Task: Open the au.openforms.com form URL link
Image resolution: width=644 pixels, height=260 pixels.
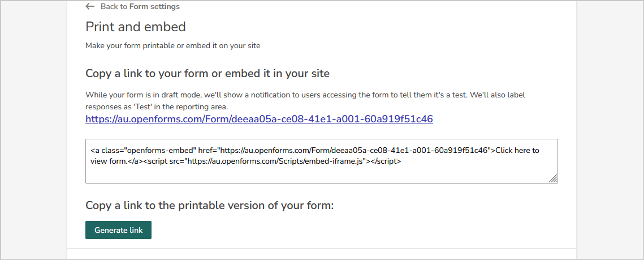Action: [x=259, y=119]
